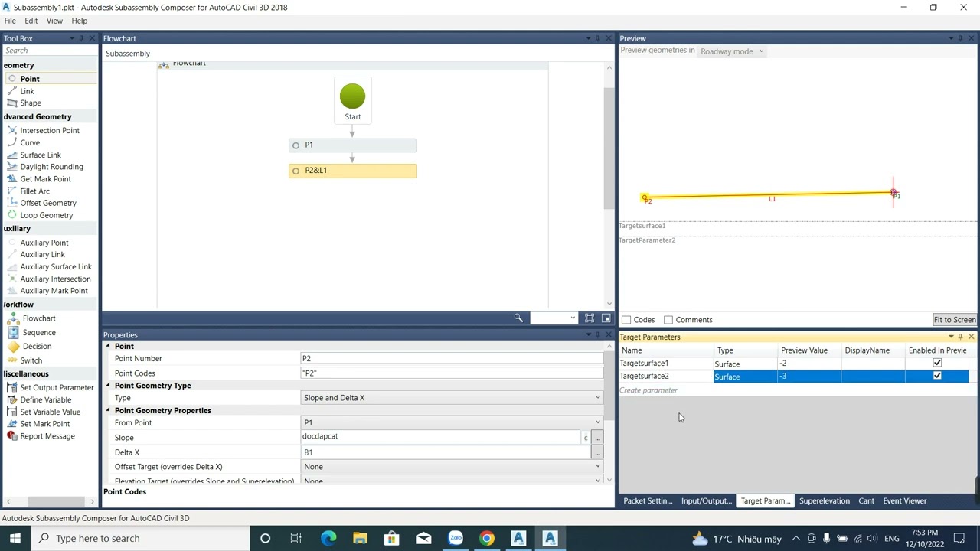Select the Sequence workflow element
The height and width of the screenshot is (551, 980).
tap(39, 332)
